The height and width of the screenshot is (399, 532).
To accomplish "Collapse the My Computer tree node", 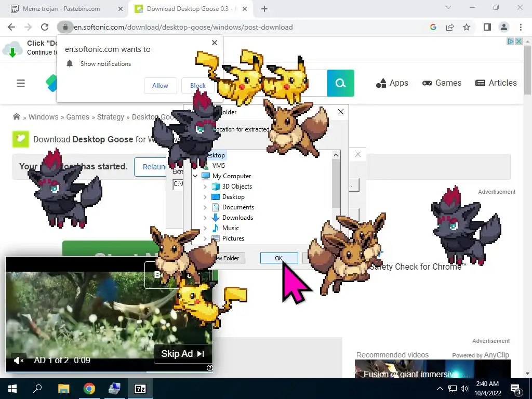I will (x=195, y=176).
